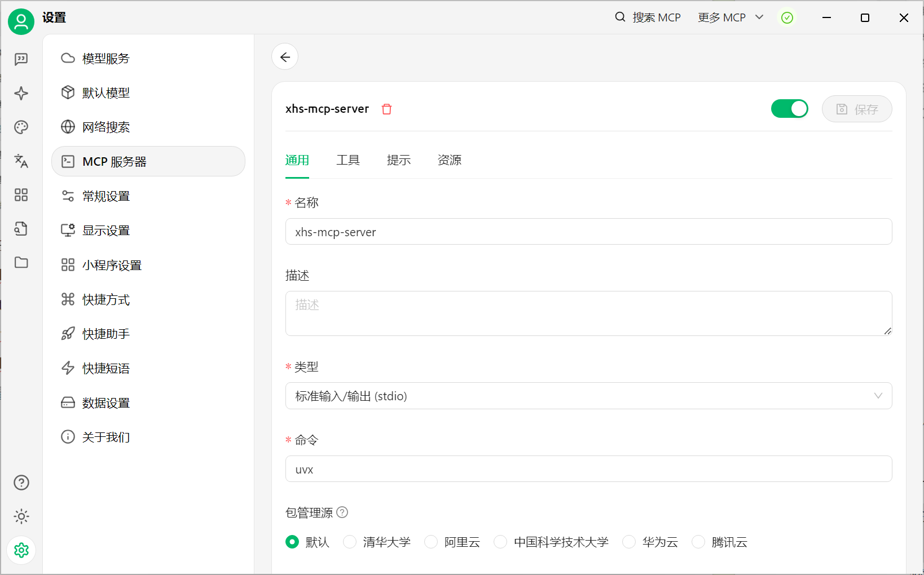
Task: Click the help question mark icon
Action: (21, 483)
